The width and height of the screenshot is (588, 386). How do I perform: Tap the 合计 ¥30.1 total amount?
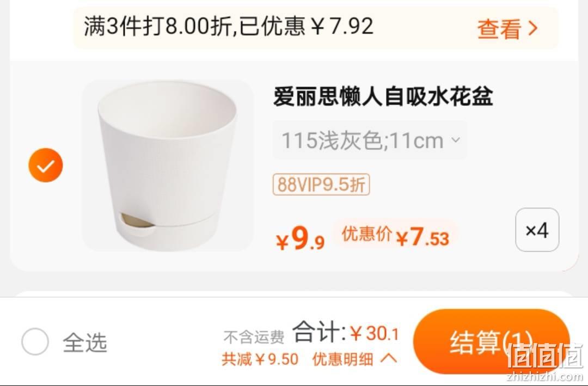[346, 332]
